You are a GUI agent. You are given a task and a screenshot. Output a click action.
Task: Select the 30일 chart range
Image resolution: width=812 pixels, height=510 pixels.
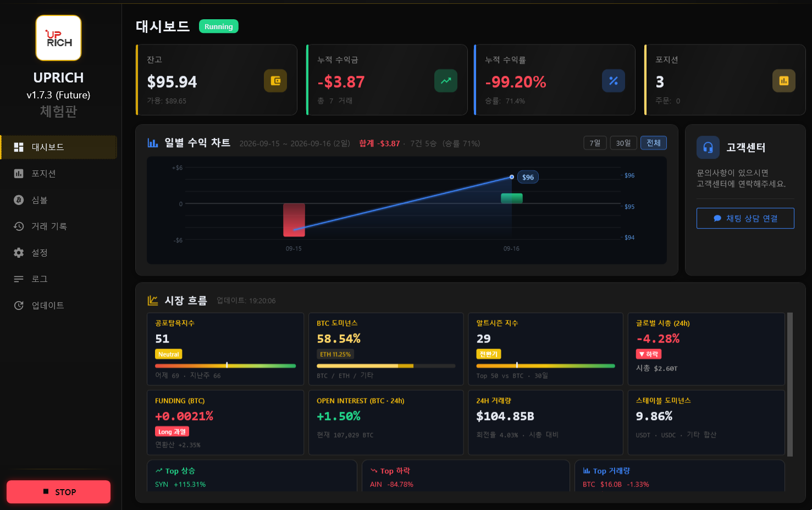[623, 143]
